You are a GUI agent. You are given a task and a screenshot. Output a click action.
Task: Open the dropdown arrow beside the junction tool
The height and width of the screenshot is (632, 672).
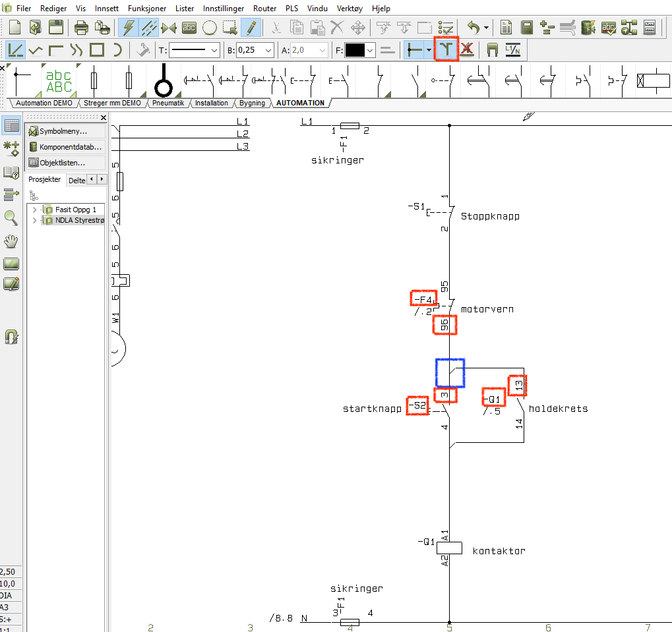tap(429, 50)
